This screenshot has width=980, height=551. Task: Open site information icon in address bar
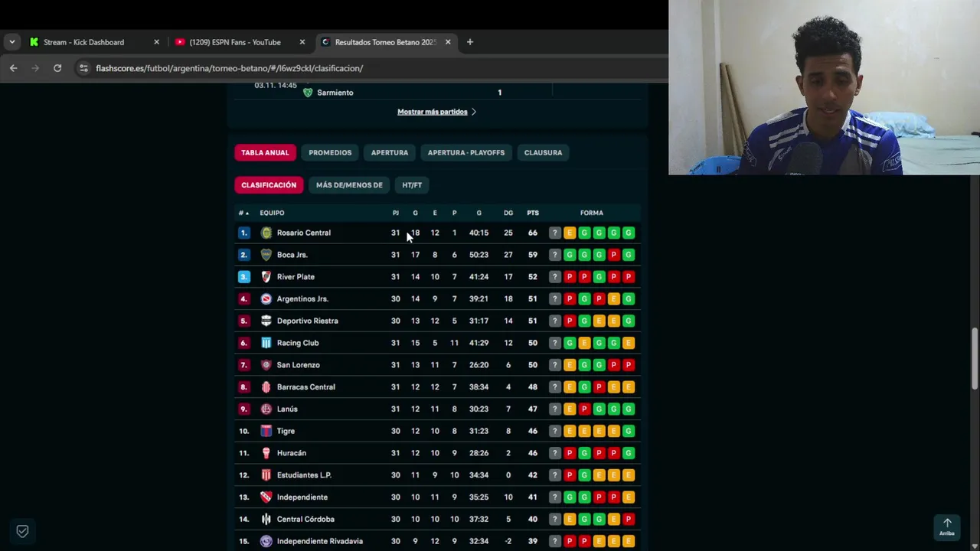coord(83,68)
